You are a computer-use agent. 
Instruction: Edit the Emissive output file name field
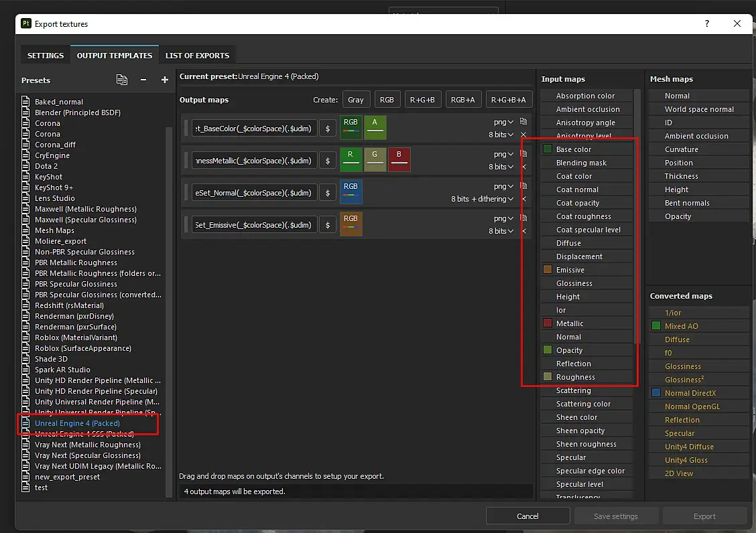254,225
